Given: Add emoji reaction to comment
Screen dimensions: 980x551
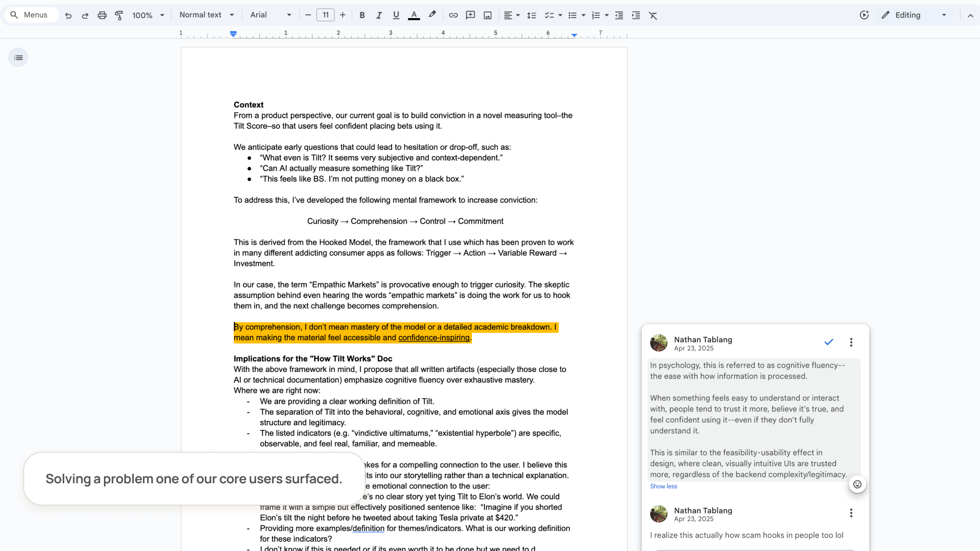Looking at the screenshot, I should click(857, 484).
